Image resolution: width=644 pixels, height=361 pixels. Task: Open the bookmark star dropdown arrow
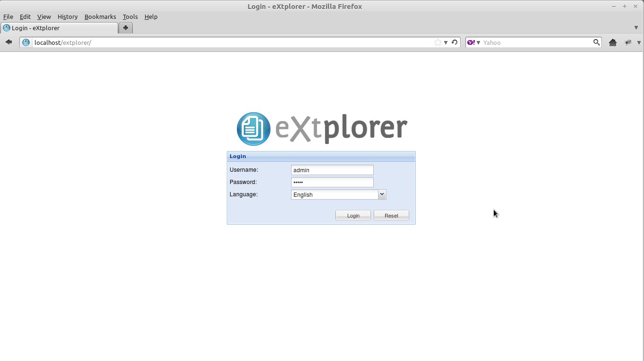pyautogui.click(x=446, y=42)
